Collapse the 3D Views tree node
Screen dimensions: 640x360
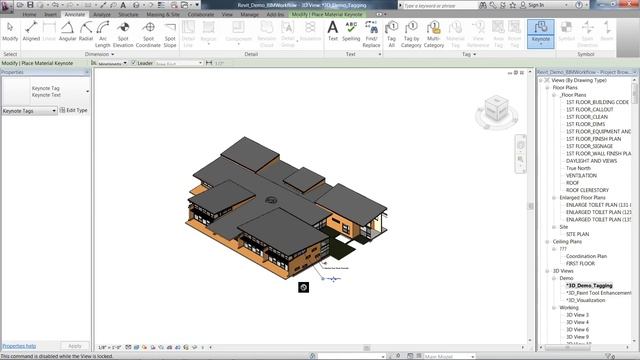point(547,271)
